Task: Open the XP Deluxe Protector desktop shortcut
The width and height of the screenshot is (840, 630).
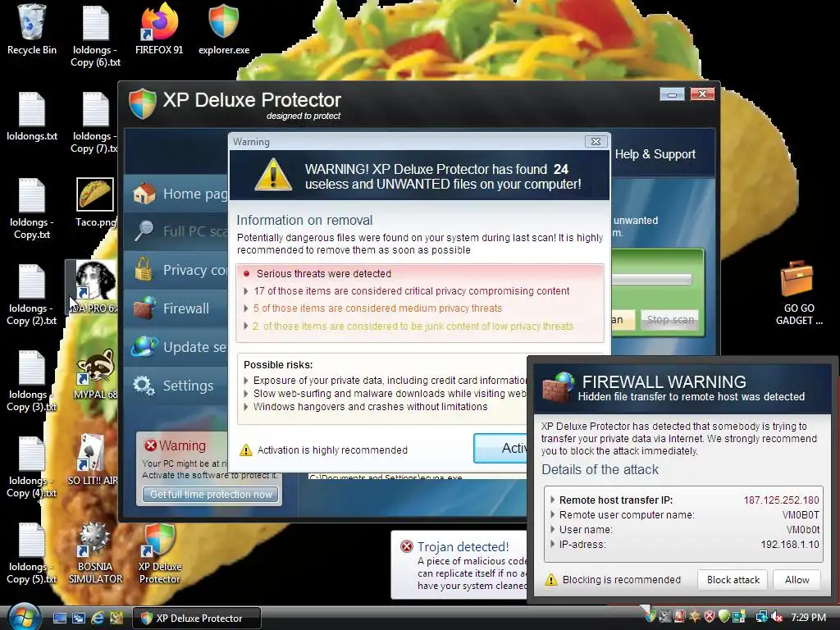Action: coord(160,553)
